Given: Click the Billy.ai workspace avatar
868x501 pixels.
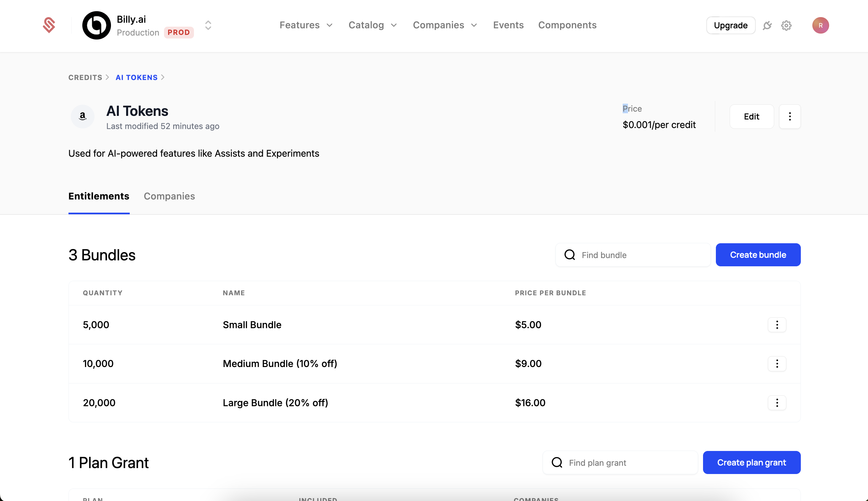Looking at the screenshot, I should click(96, 25).
